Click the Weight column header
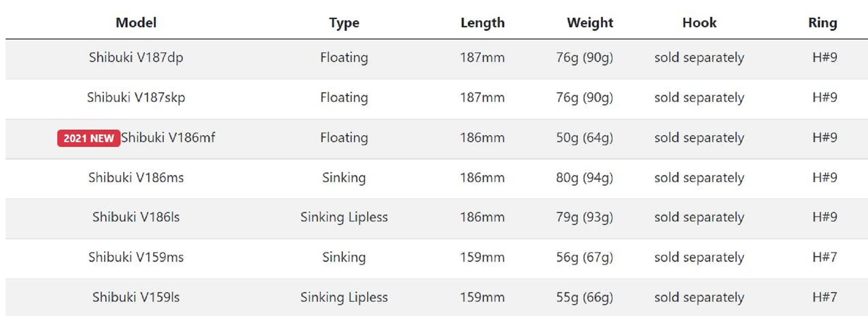 coord(590,23)
